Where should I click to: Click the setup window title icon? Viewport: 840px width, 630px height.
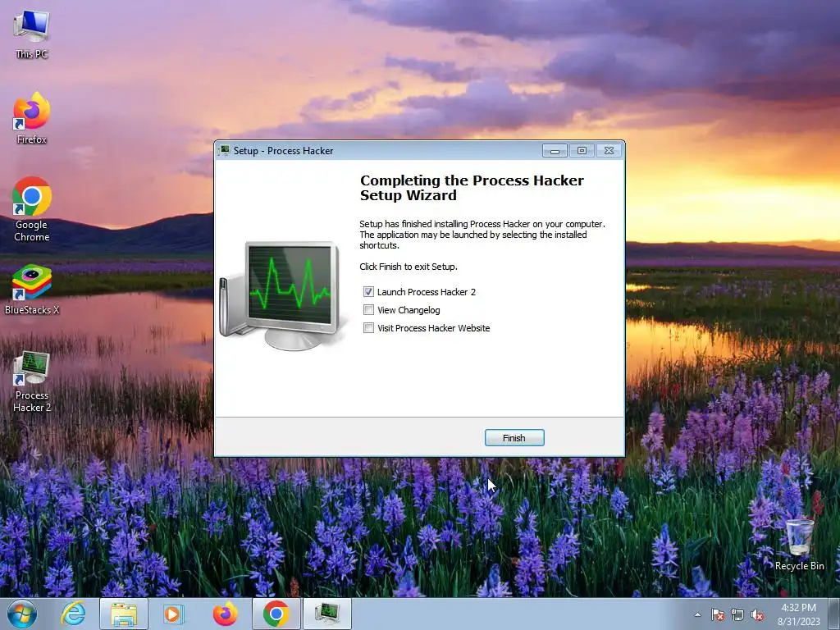225,151
